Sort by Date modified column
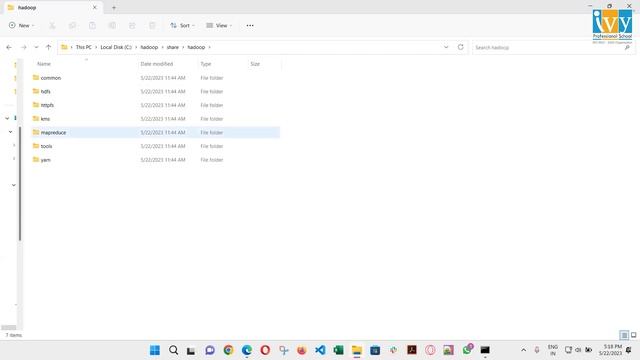The image size is (640, 360). pos(157,64)
